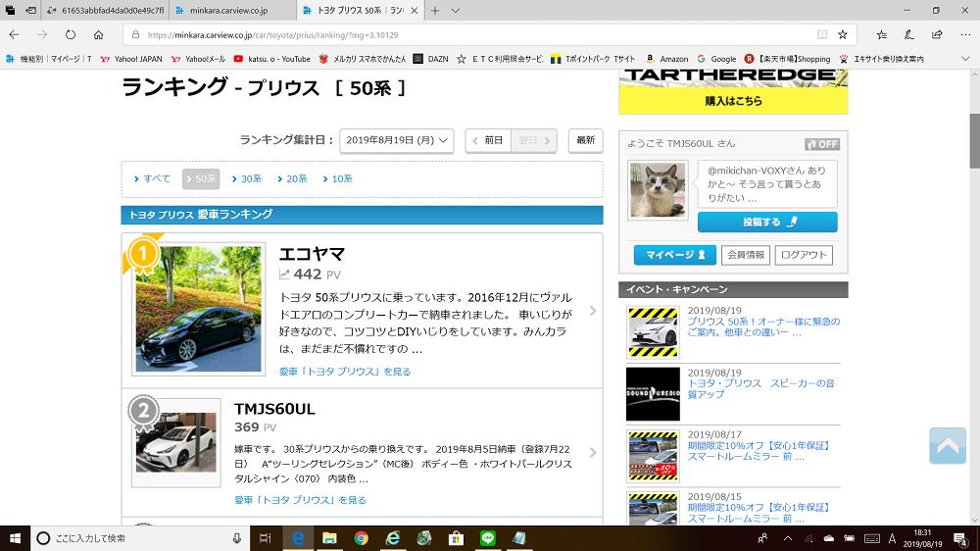980x551 pixels.
Task: Open the Google bookmark
Action: click(716, 59)
